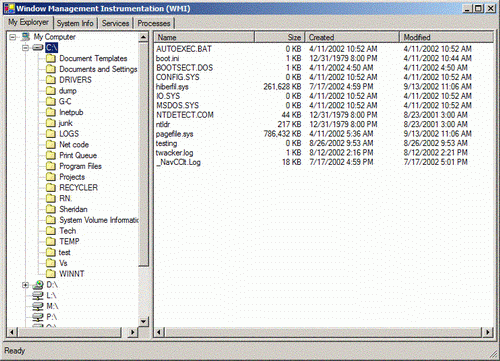Image resolution: width=500 pixels, height=361 pixels.
Task: Open the Services tab
Action: (115, 23)
